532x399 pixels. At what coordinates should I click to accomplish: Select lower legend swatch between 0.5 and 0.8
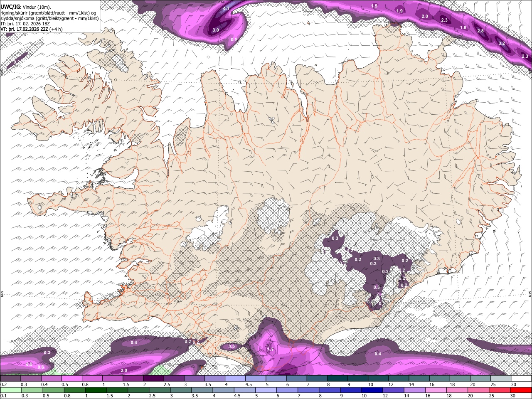(53, 390)
